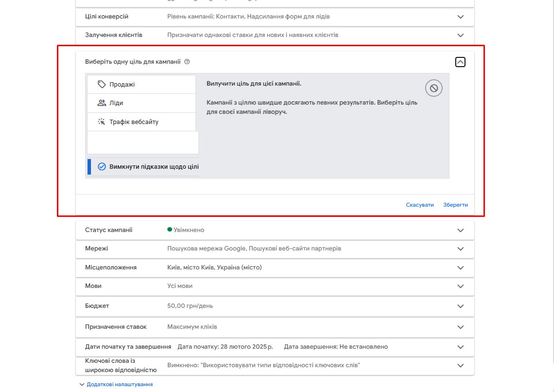This screenshot has height=392, width=554.
Task: Click the help question mark icon
Action: 187,62
